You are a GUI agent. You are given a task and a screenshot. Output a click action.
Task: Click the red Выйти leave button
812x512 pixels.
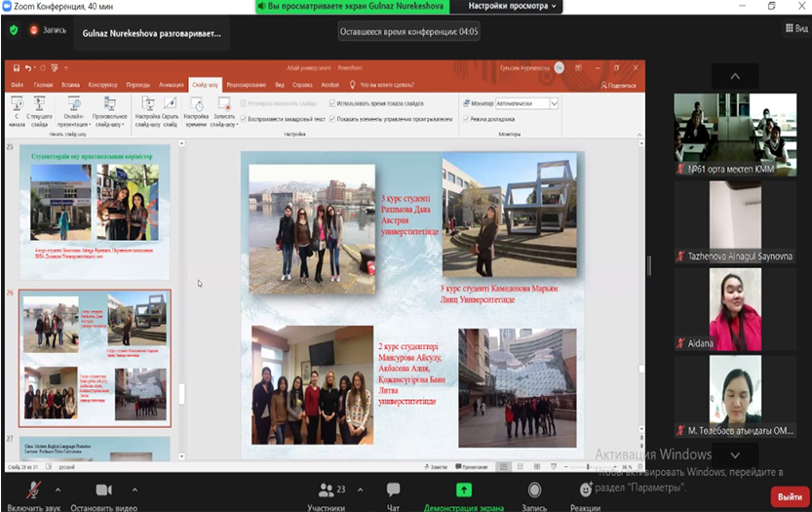click(789, 496)
